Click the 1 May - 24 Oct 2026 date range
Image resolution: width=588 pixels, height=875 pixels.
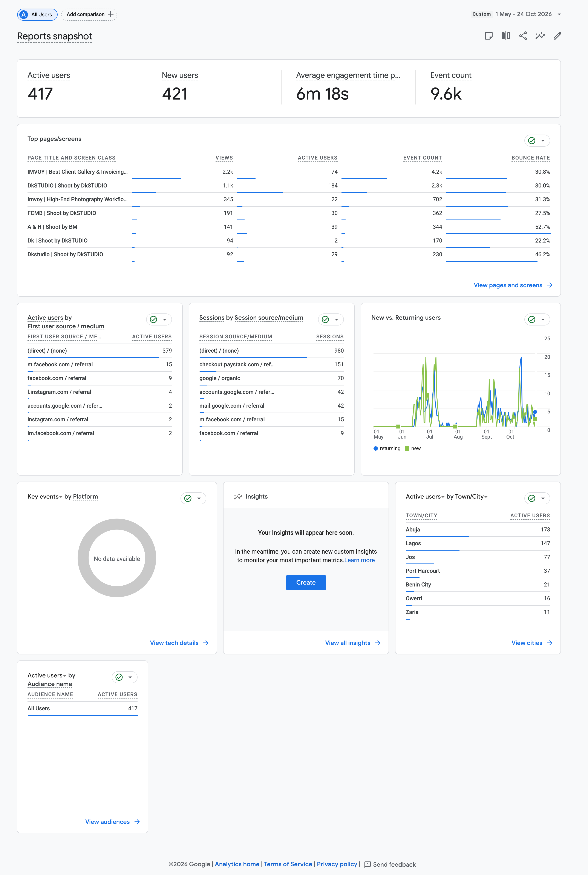[523, 14]
